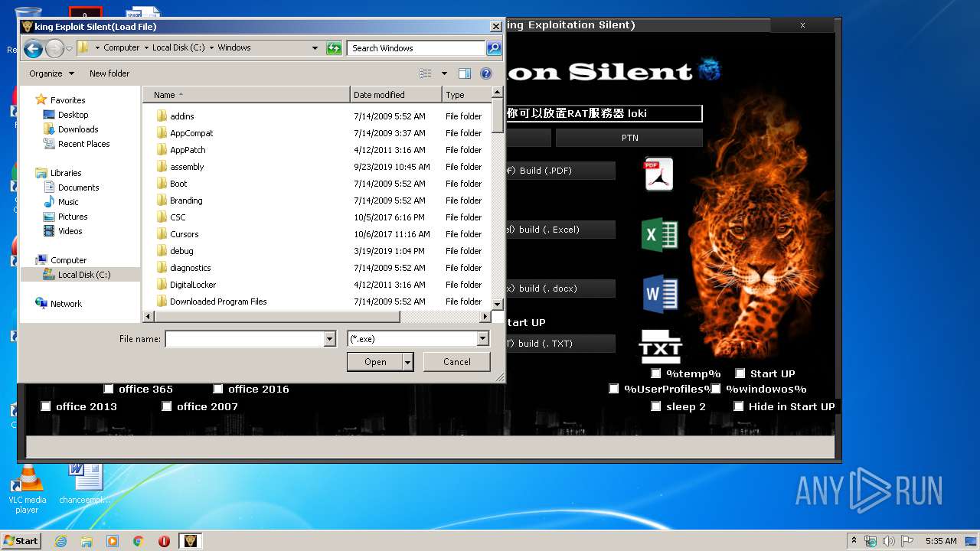
Task: Tick the %temp% checkbox
Action: coord(656,373)
